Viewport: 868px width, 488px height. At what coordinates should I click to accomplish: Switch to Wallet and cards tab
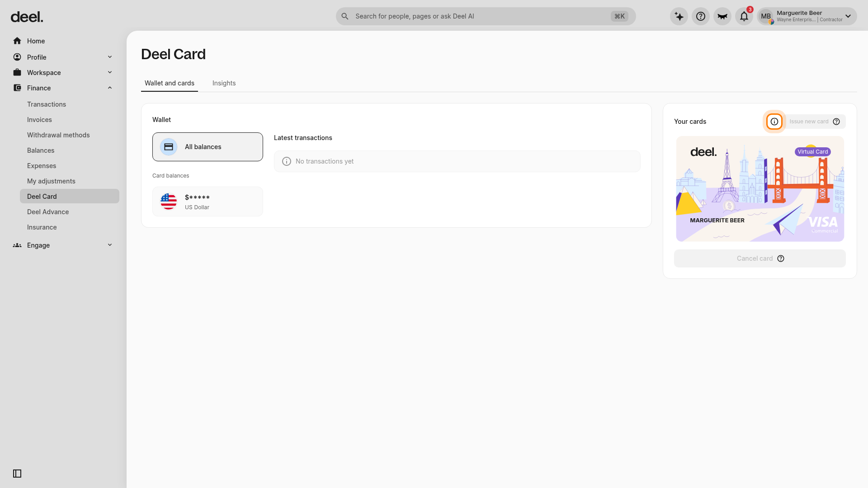[x=170, y=83]
